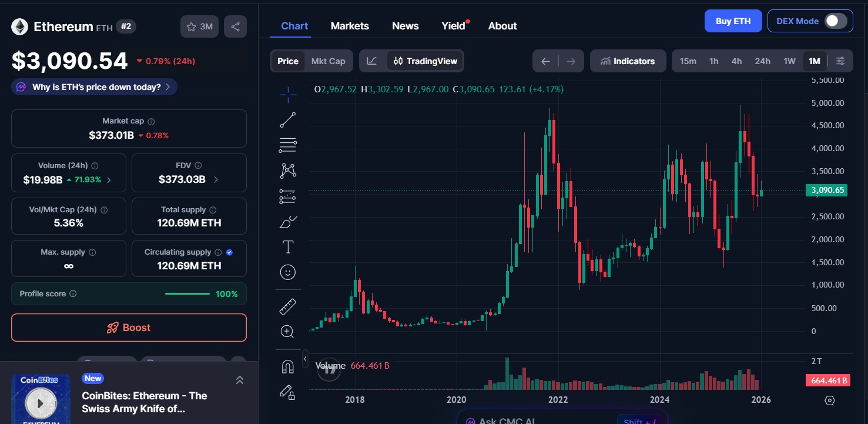Open 'Why is ETH's price down today?' link
868x424 pixels.
94,86
